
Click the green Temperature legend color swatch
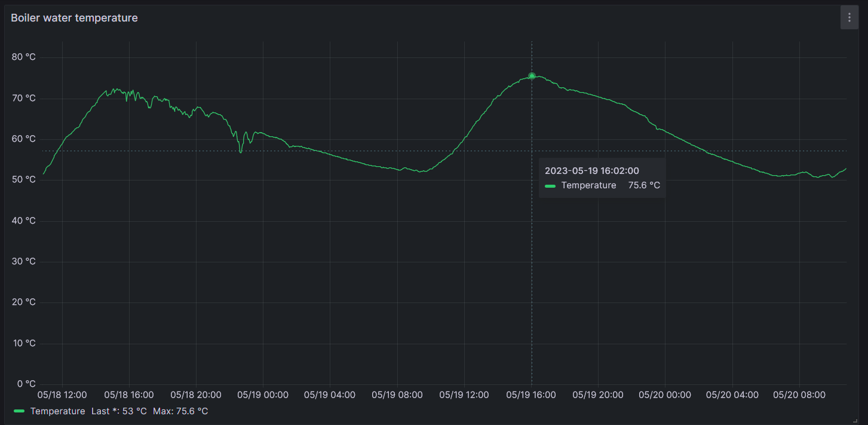(19, 411)
